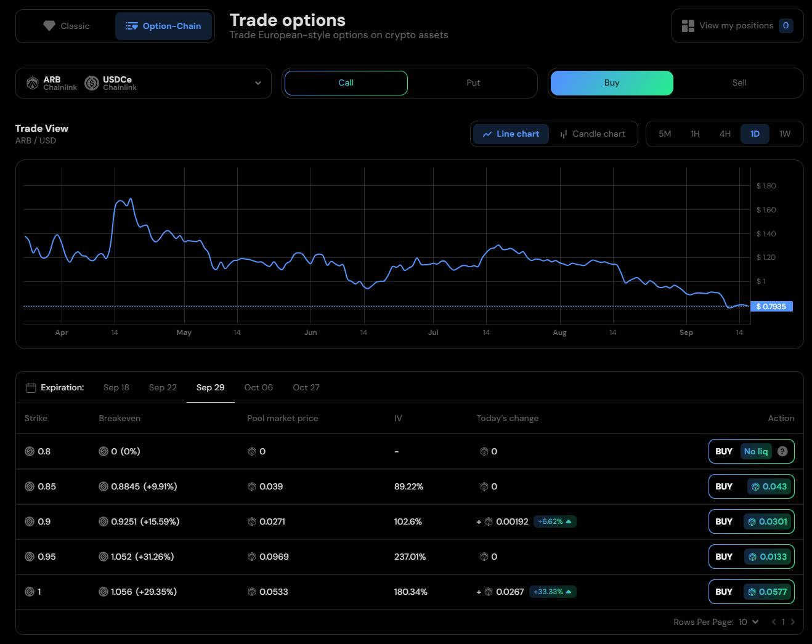The width and height of the screenshot is (812, 644).
Task: Choose the Buy side
Action: (612, 83)
